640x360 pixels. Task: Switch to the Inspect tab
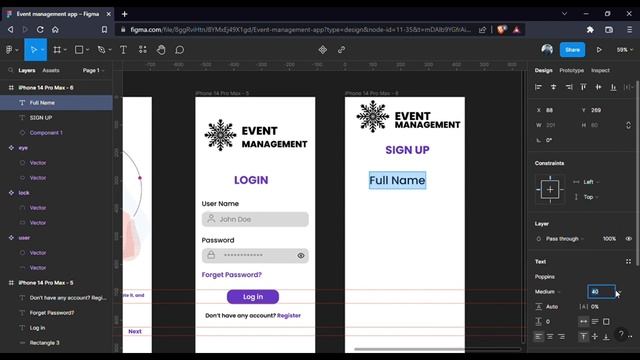600,70
